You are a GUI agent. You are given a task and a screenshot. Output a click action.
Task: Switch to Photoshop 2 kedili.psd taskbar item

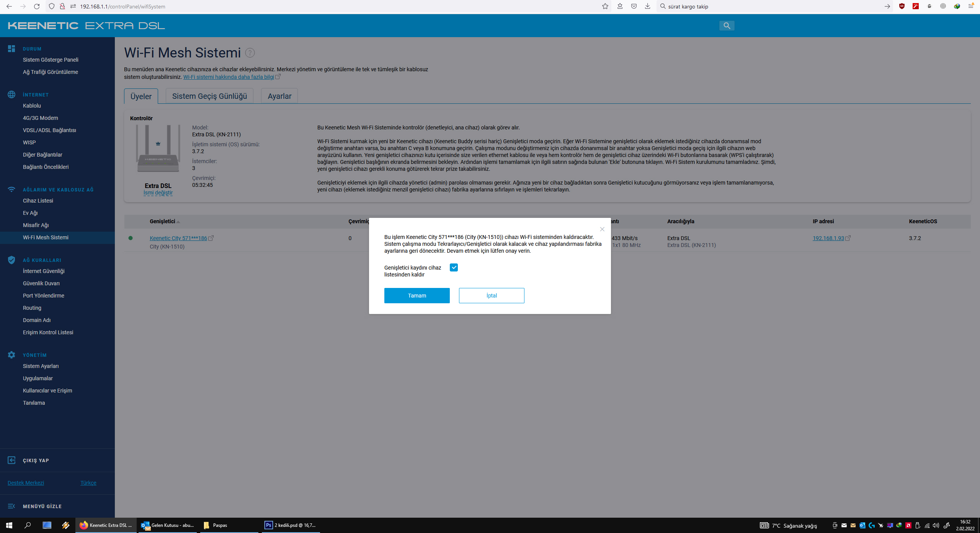[291, 525]
